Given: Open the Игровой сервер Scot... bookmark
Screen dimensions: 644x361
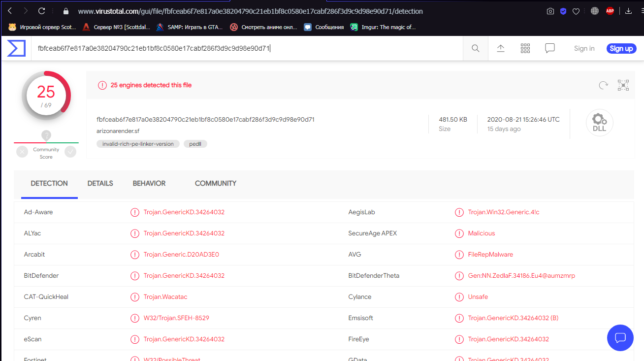Looking at the screenshot, I should 42,27.
